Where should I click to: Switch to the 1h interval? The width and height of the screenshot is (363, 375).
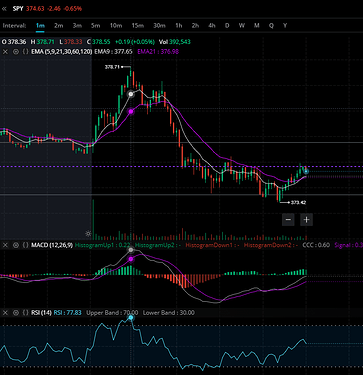179,26
